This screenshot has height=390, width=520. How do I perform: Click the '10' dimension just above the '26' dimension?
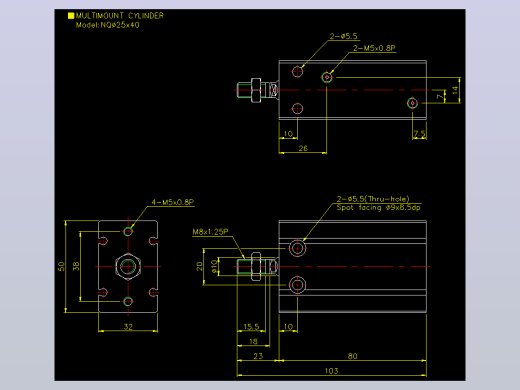(288, 134)
